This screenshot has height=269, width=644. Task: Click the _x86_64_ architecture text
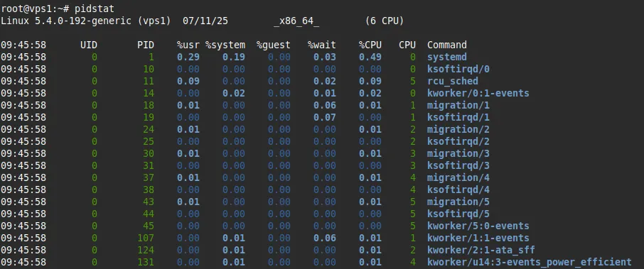296,21
